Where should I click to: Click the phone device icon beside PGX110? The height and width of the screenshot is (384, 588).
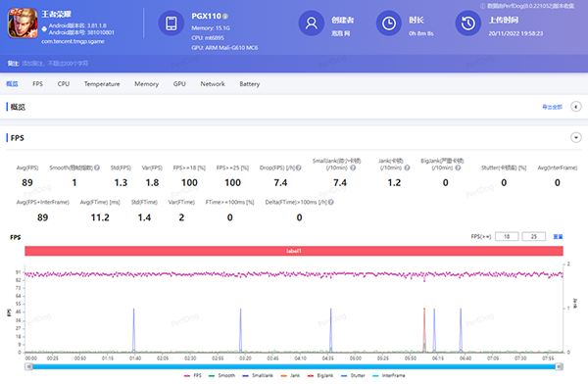[171, 24]
